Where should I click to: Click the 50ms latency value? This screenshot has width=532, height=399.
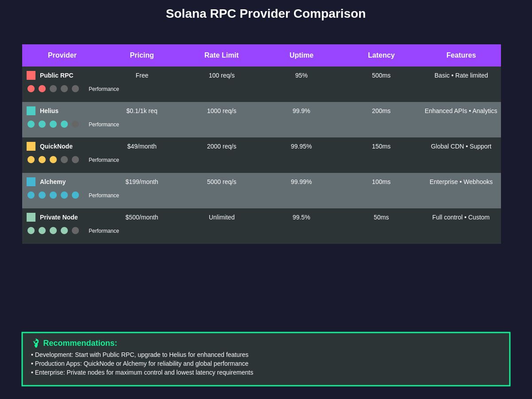(x=381, y=217)
